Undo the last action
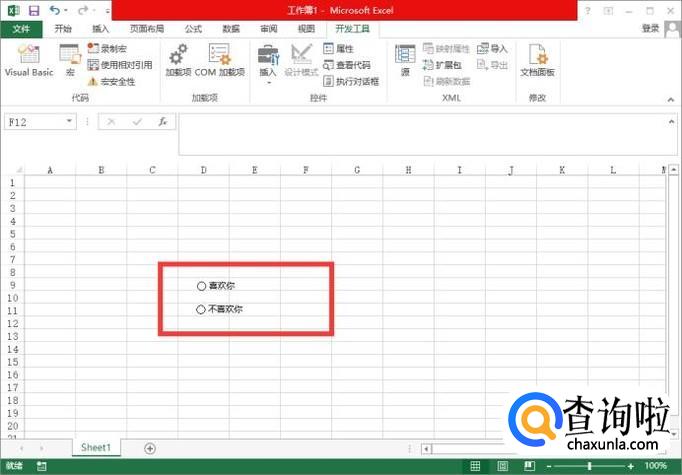 pos(54,10)
